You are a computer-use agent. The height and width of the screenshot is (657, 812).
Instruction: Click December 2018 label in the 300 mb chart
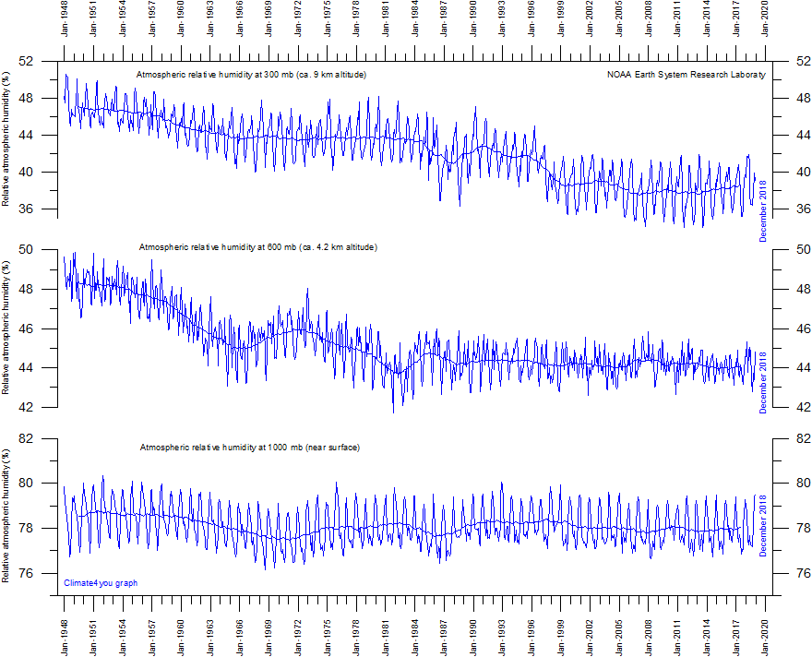[x=763, y=210]
